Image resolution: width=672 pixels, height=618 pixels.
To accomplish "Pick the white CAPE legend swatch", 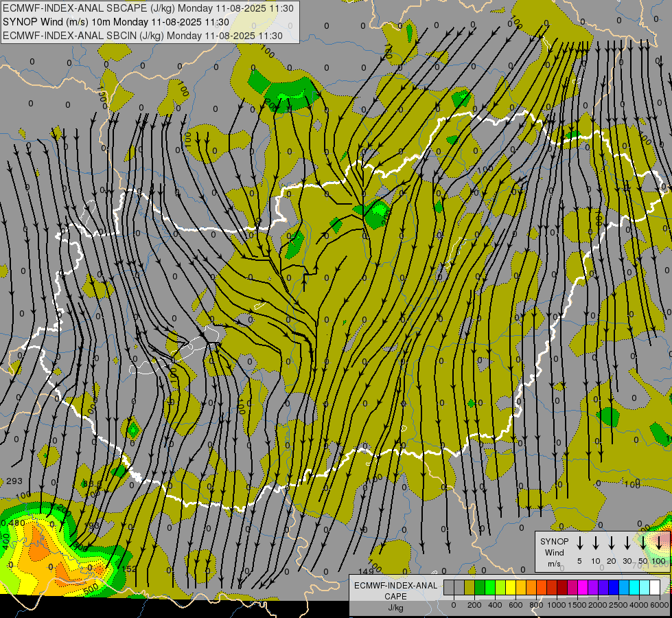I will 654,587.
